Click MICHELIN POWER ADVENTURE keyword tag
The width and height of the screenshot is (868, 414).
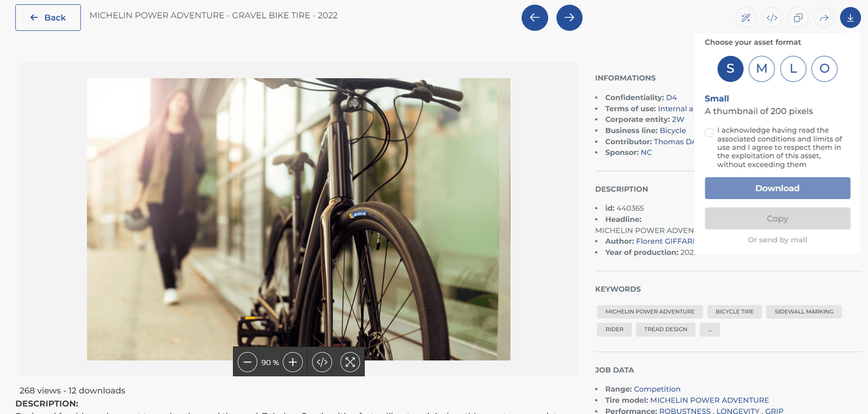pos(650,311)
